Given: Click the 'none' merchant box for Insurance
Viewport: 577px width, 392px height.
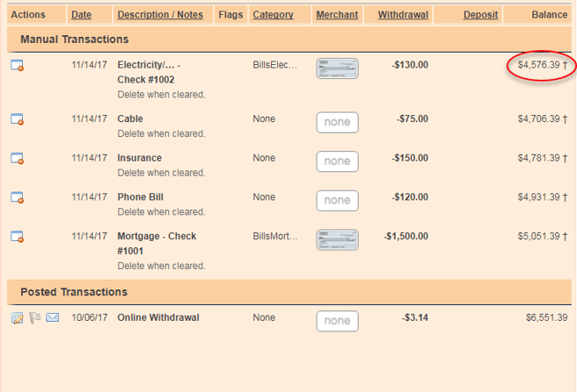Looking at the screenshot, I should click(x=337, y=161).
